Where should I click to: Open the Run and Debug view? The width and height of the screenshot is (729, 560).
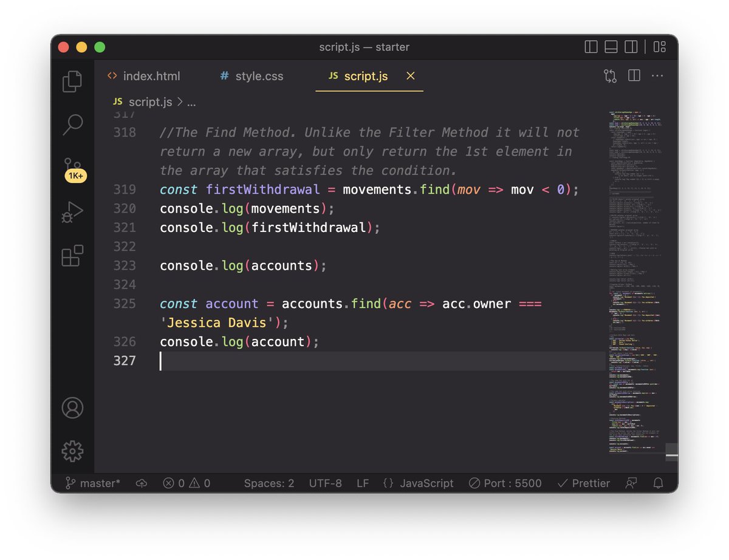click(73, 211)
